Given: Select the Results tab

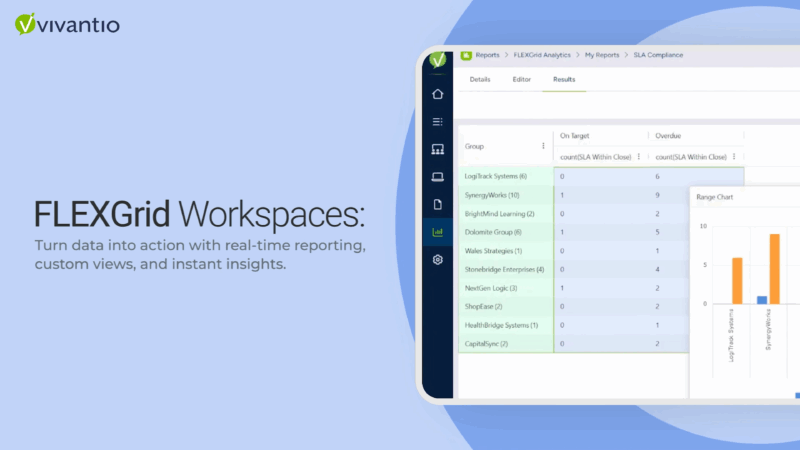Looking at the screenshot, I should 564,79.
